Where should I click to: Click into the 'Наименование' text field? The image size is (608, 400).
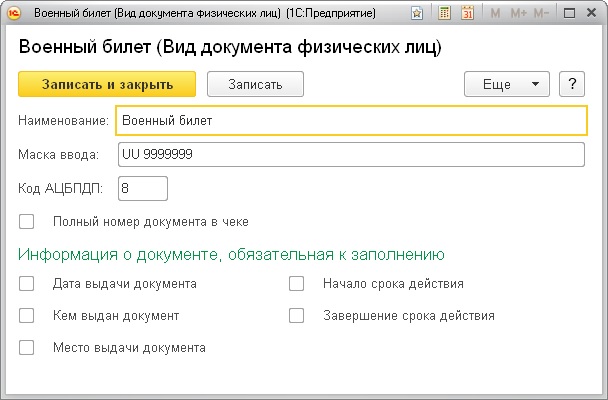coord(350,121)
